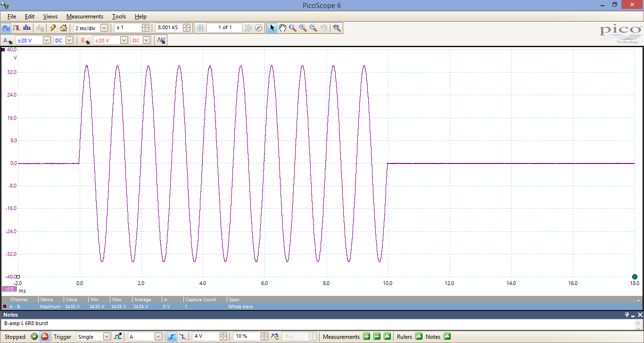Open the Views menu
This screenshot has height=343, width=644.
[x=50, y=16]
